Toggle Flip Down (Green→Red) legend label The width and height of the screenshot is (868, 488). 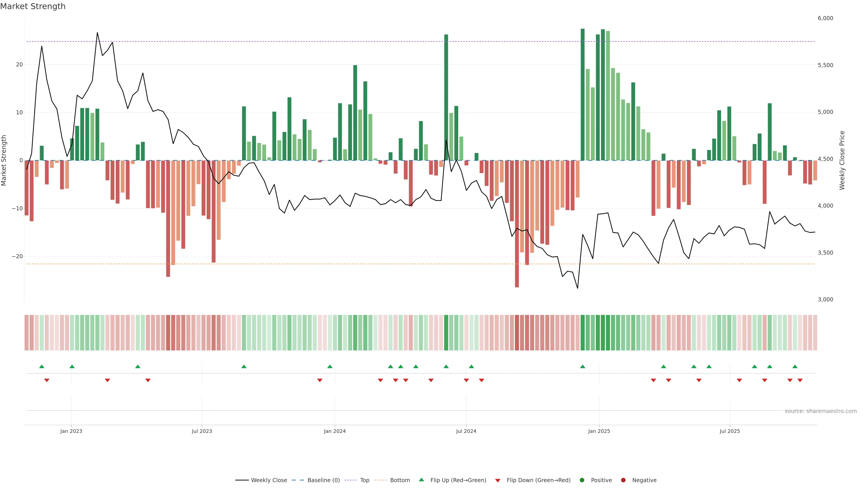(538, 480)
